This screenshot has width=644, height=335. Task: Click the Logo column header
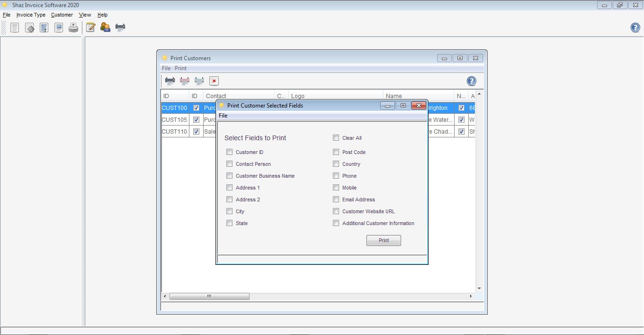335,96
